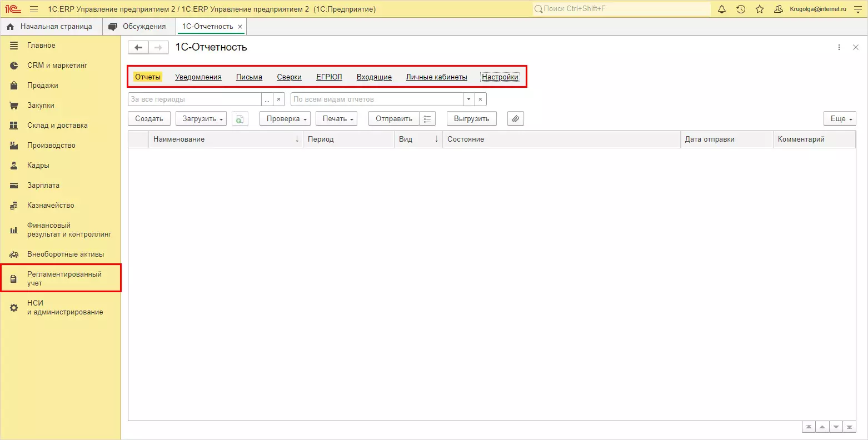The height and width of the screenshot is (440, 868).
Task: Open the Уведомления link
Action: [x=198, y=77]
